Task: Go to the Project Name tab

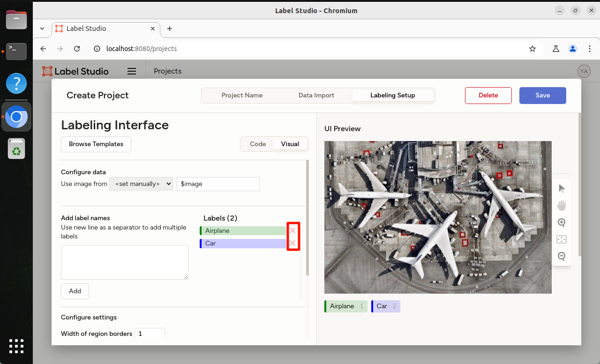Action: [242, 95]
